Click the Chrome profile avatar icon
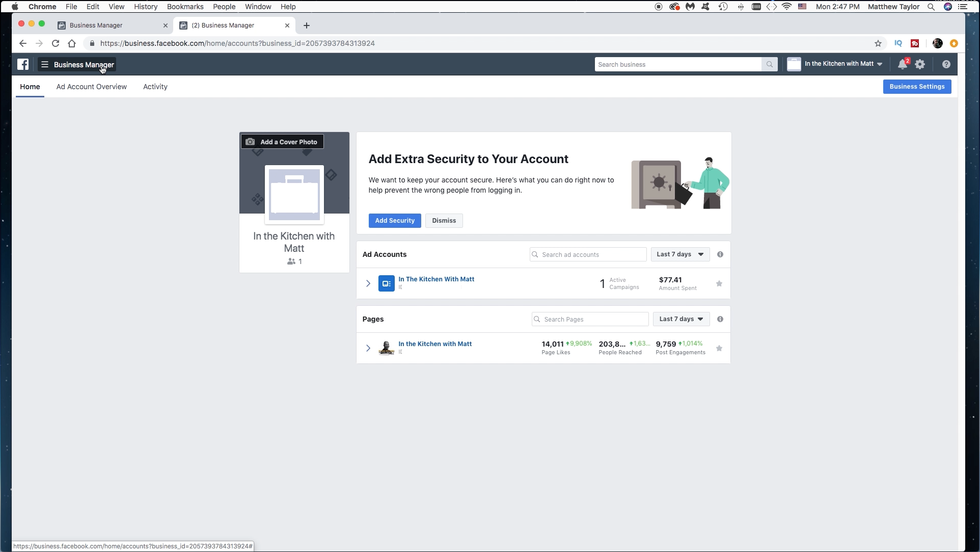 (938, 43)
